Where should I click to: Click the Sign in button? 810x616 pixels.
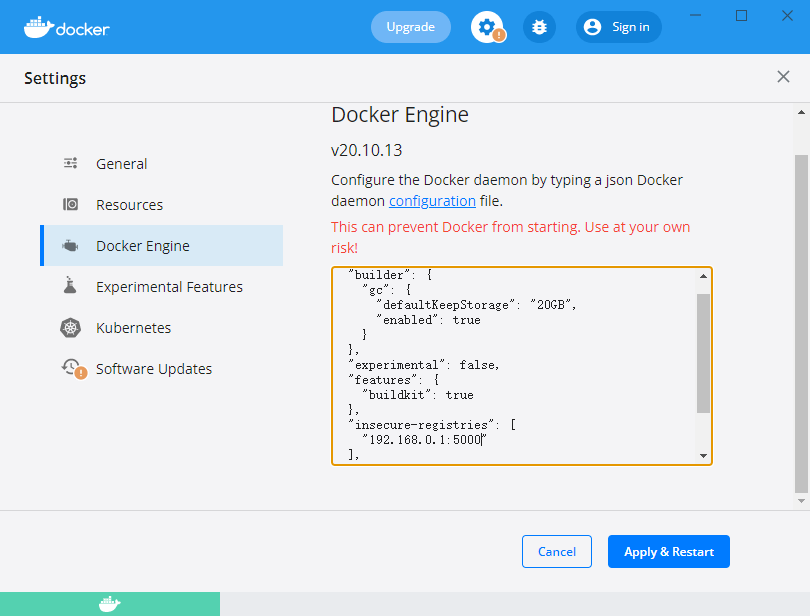coord(618,27)
